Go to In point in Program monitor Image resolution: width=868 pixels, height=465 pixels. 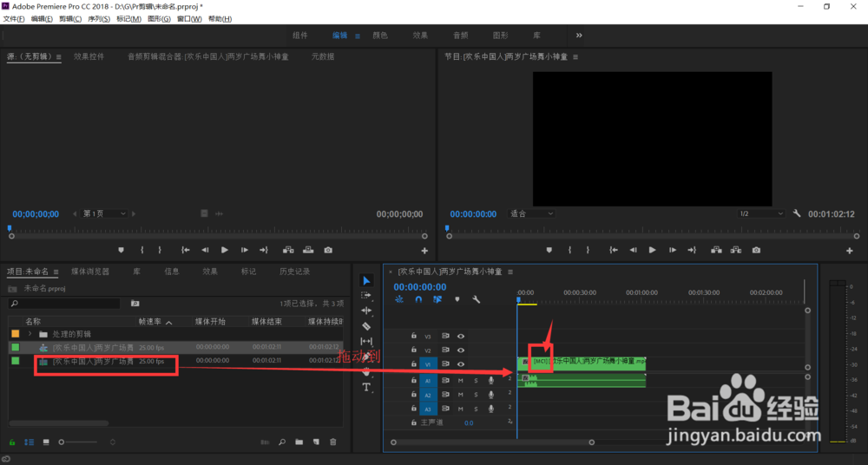tap(614, 250)
